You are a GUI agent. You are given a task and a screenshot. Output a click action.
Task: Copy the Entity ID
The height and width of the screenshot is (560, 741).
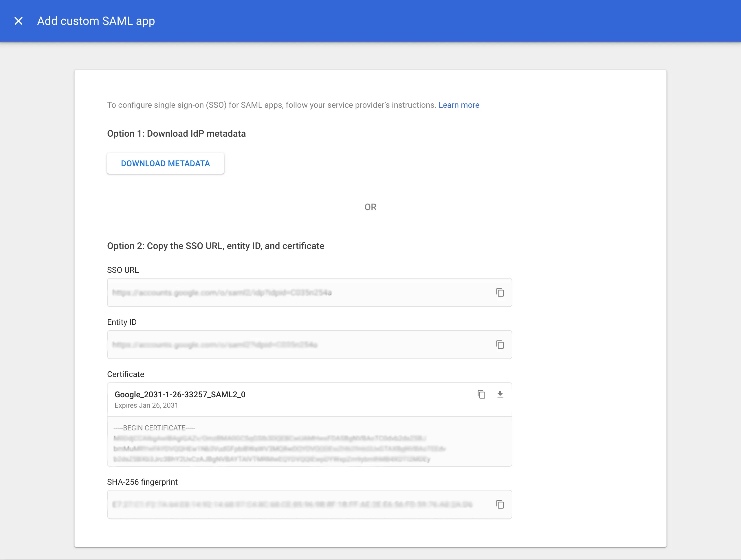coord(500,345)
